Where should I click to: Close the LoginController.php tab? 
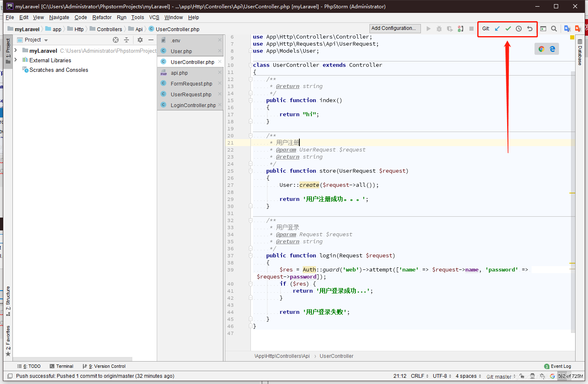coord(220,105)
